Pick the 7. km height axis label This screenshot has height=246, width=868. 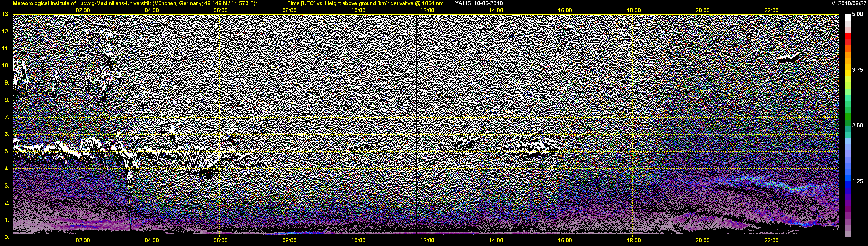(6, 117)
